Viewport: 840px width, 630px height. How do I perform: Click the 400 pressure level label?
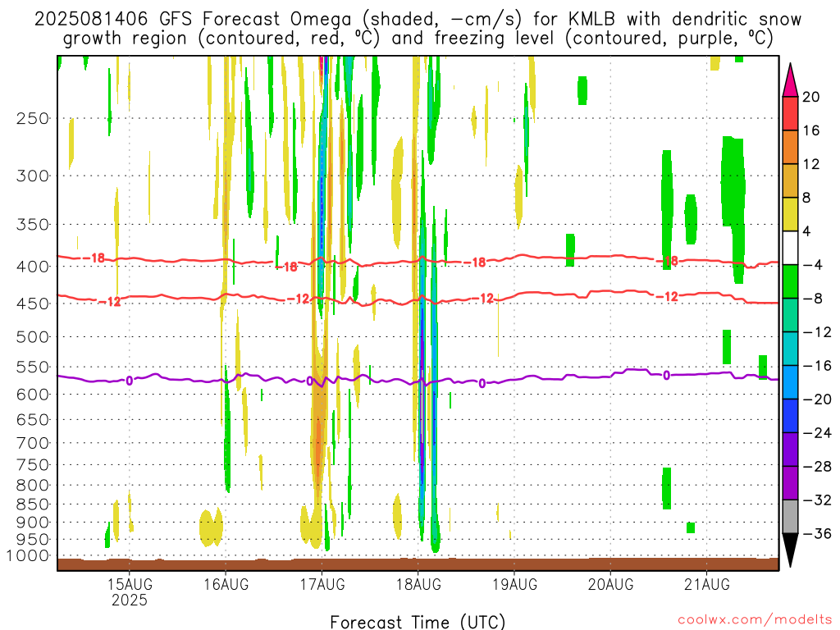coord(33,267)
